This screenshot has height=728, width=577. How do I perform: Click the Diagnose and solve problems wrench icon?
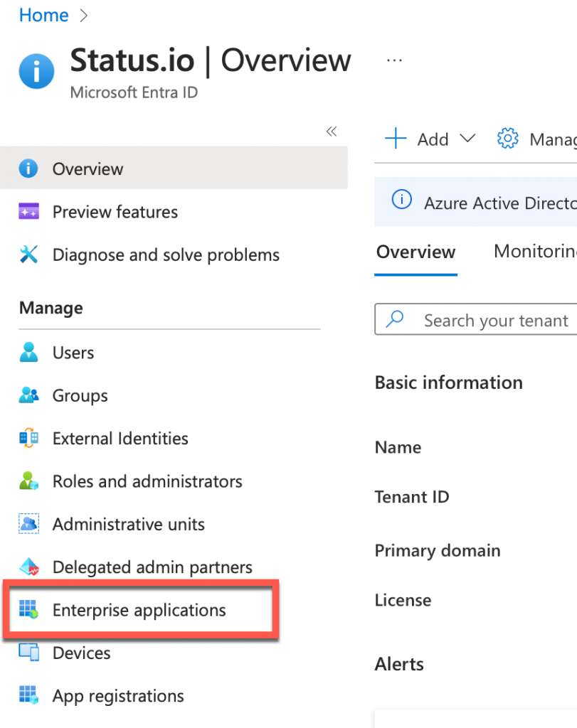(28, 254)
